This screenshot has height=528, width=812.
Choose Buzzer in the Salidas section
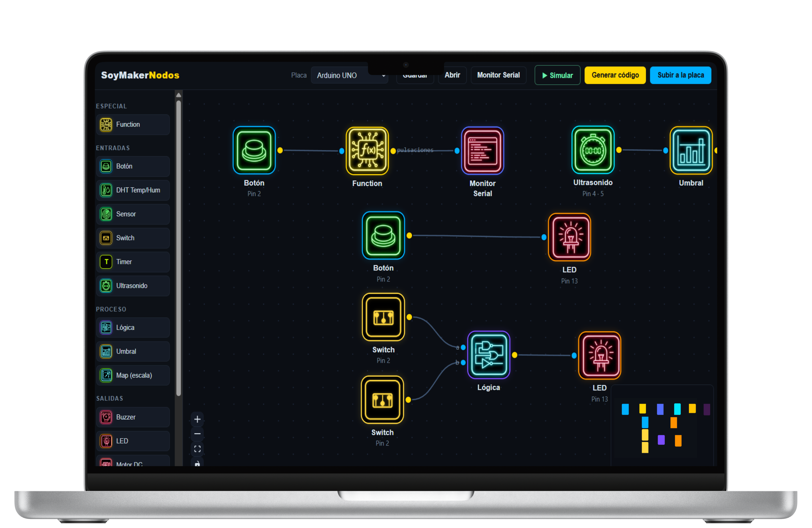pos(133,417)
